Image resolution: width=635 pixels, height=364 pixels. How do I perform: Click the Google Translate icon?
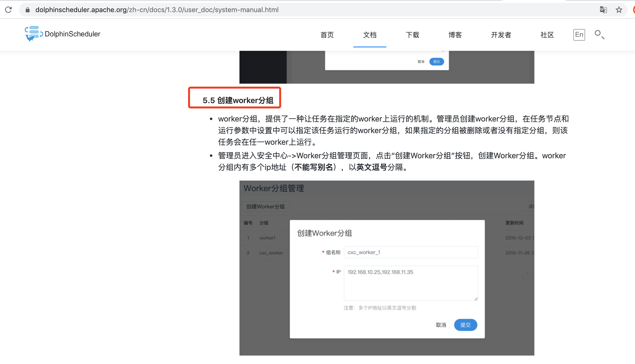point(603,10)
